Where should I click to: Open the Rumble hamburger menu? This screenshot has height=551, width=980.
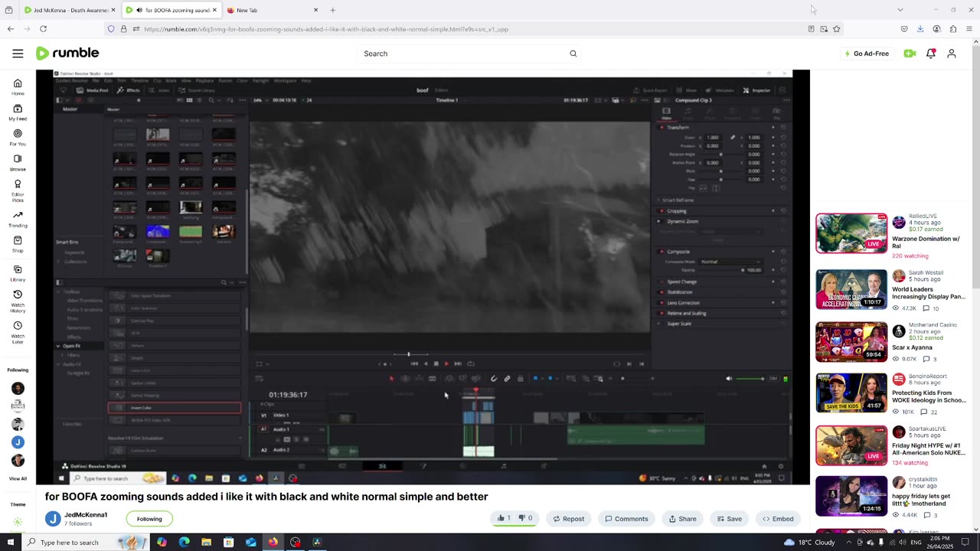pos(18,54)
